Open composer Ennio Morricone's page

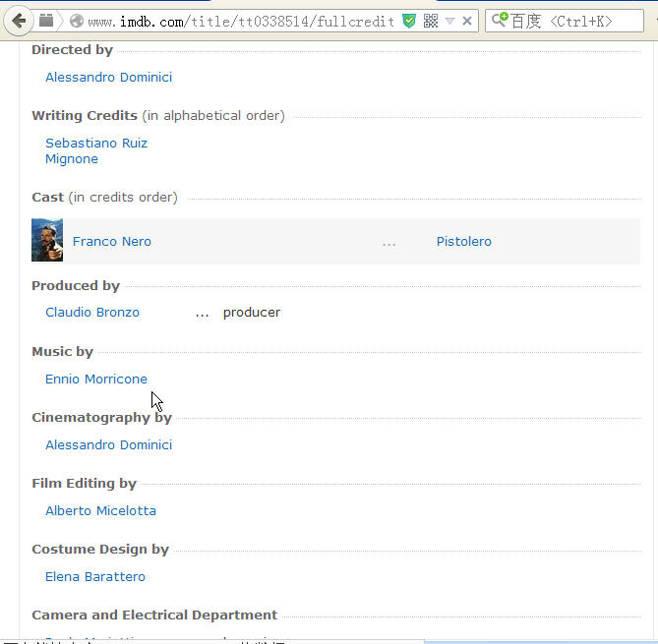96,380
